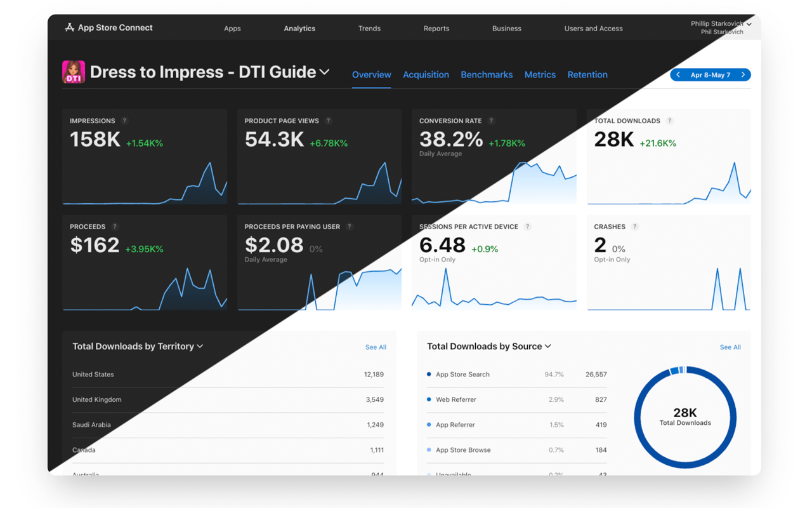Select the Saudi Arabia territory row

pos(228,425)
